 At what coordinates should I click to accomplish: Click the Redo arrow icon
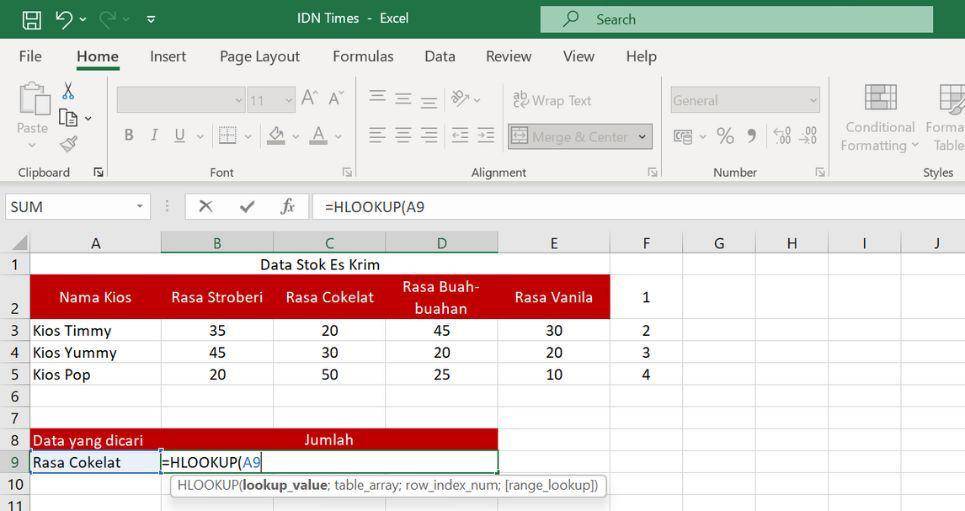(x=108, y=19)
